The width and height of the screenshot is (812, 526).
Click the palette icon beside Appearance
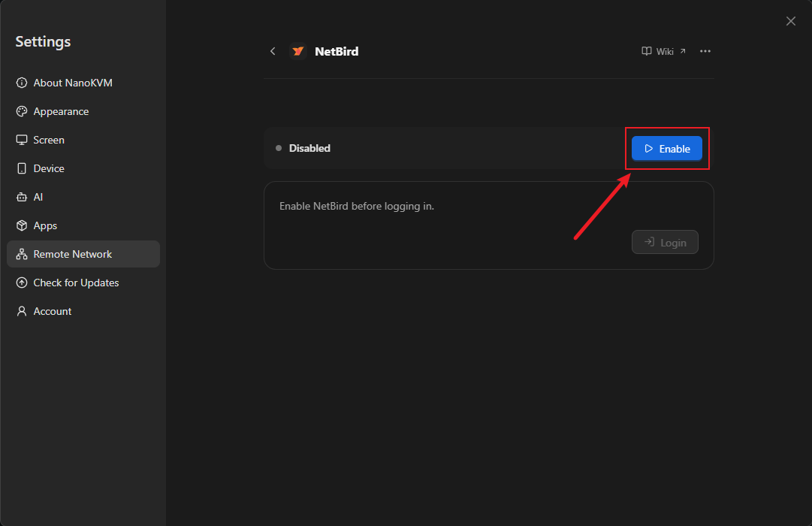pyautogui.click(x=22, y=111)
